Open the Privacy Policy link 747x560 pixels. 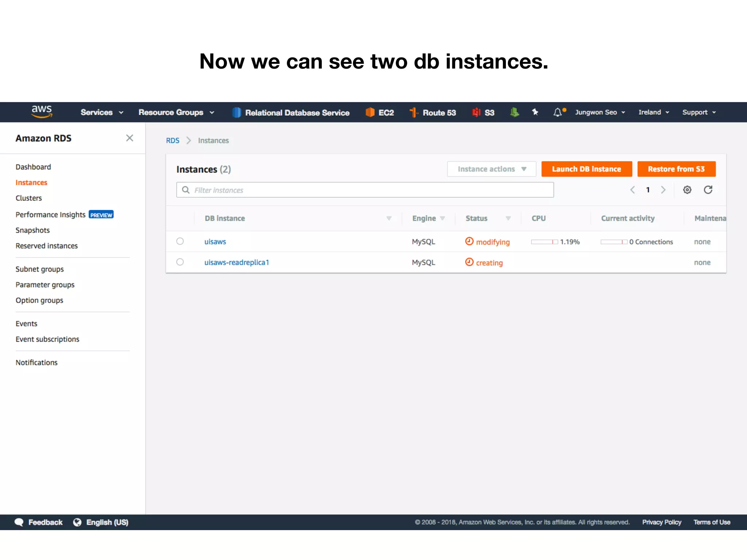pos(662,522)
